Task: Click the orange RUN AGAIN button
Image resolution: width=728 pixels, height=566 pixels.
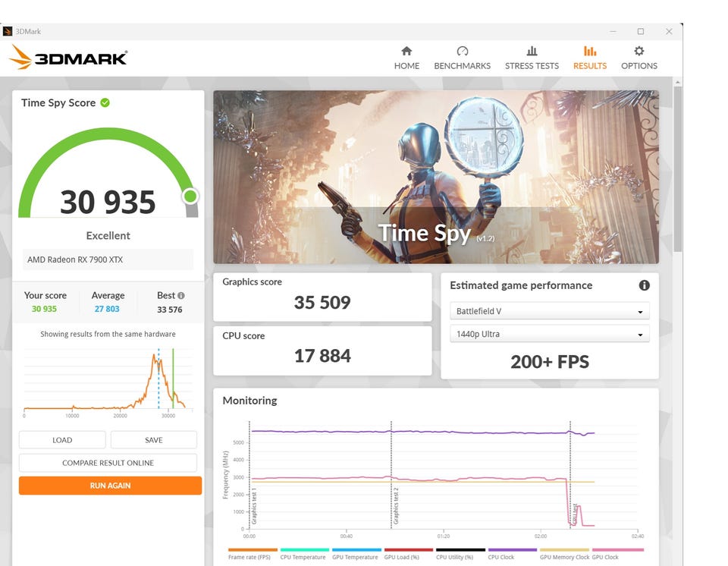Action: (x=110, y=486)
